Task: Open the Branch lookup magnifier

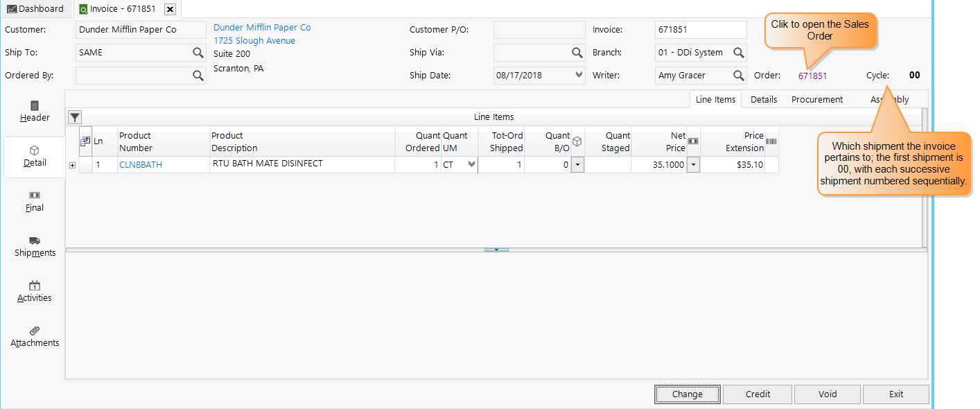Action: pos(738,52)
